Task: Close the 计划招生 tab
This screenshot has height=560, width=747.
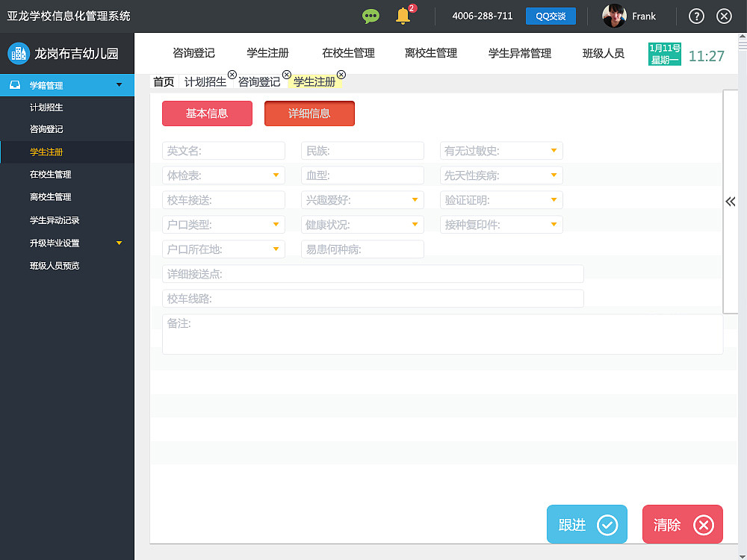Action: (232, 75)
